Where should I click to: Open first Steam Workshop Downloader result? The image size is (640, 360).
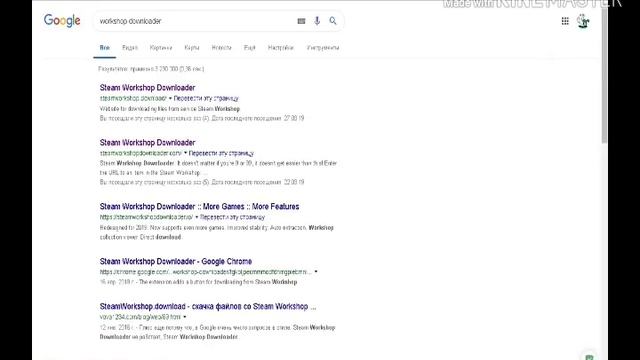click(147, 88)
